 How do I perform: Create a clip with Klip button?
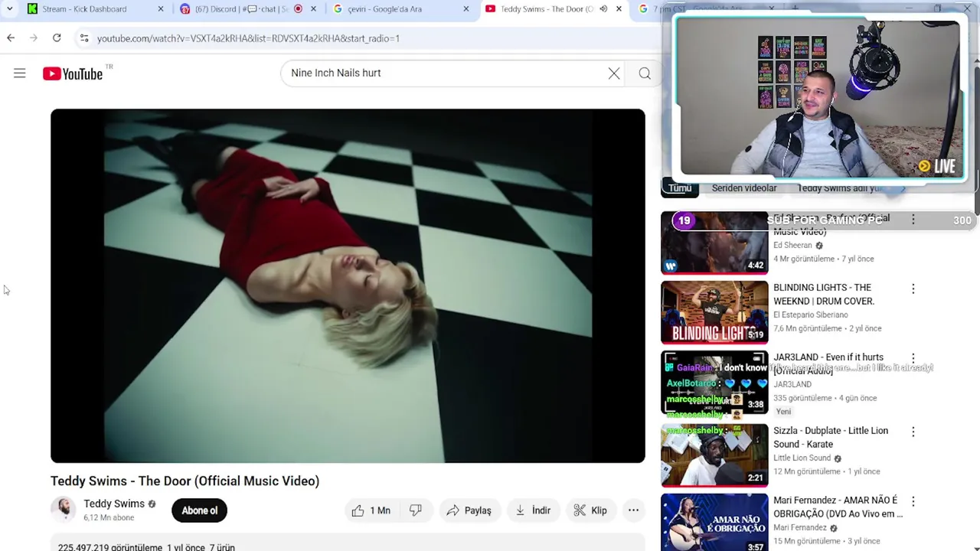point(590,510)
